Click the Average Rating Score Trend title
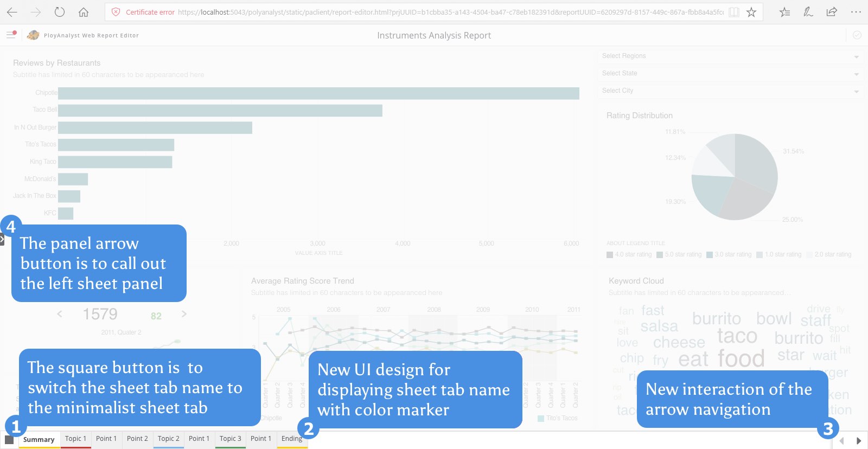Screen dimensions: 868x449 303,281
